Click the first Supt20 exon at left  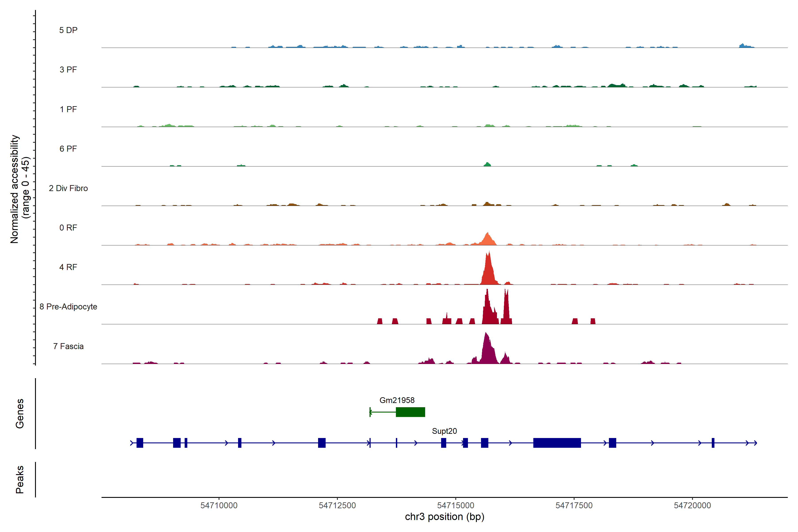click(140, 443)
